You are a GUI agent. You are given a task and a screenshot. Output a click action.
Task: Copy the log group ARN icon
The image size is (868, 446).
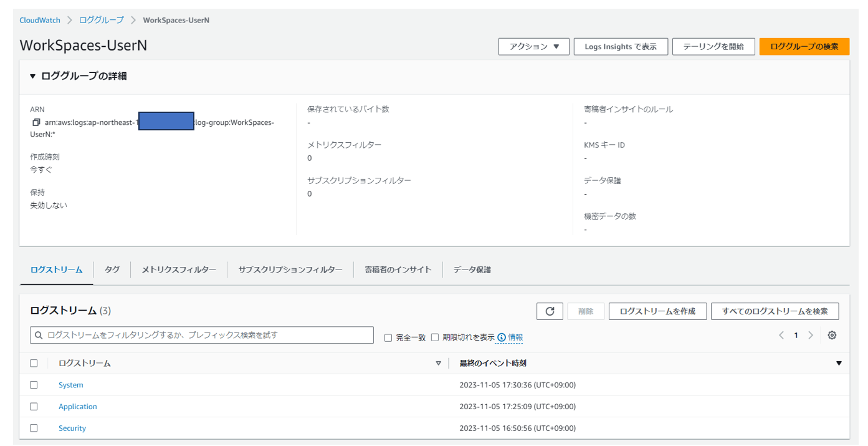tap(36, 122)
